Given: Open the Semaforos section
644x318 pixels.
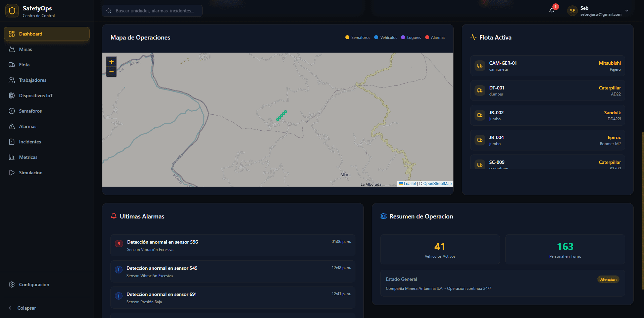Looking at the screenshot, I should [30, 111].
